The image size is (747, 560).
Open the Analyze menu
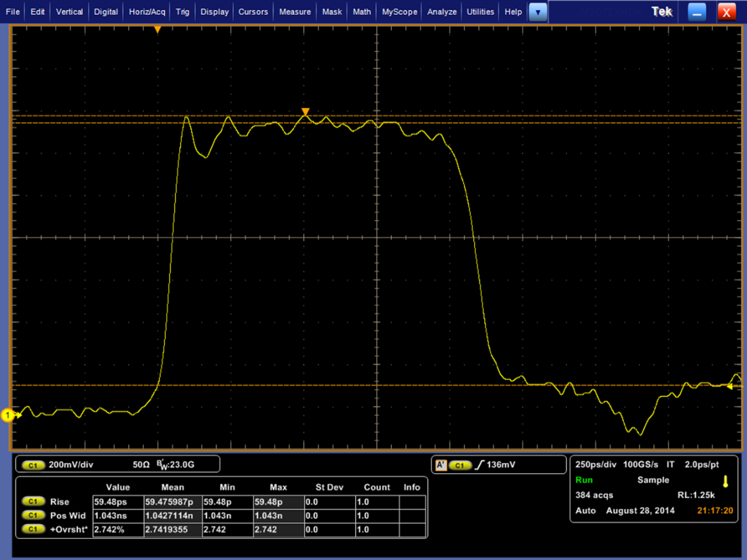(441, 12)
